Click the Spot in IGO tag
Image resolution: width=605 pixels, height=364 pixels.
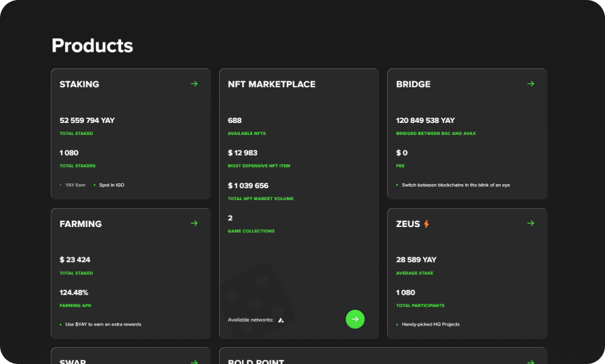(112, 185)
